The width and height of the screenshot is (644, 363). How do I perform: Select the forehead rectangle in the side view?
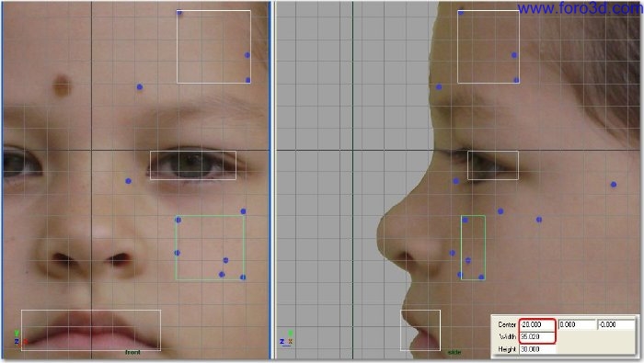point(489,47)
